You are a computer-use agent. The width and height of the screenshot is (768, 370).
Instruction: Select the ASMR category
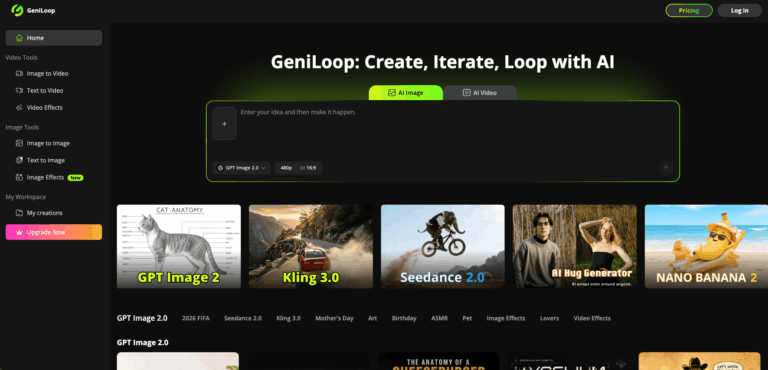(439, 319)
